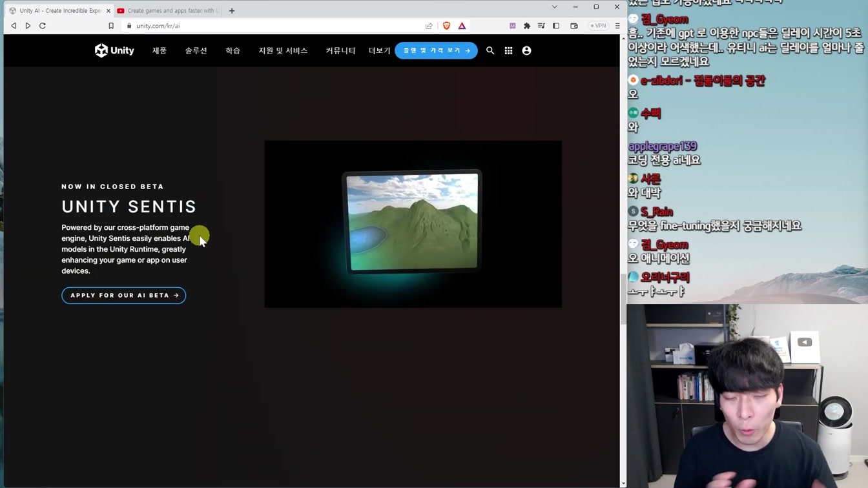Viewport: 868px width, 488px height.
Task: Select the NOW IN CLOSED BETA label
Action: click(x=113, y=187)
